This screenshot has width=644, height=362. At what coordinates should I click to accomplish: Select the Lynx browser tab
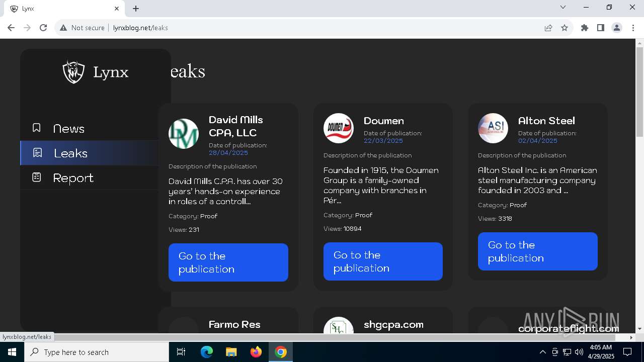click(64, 9)
